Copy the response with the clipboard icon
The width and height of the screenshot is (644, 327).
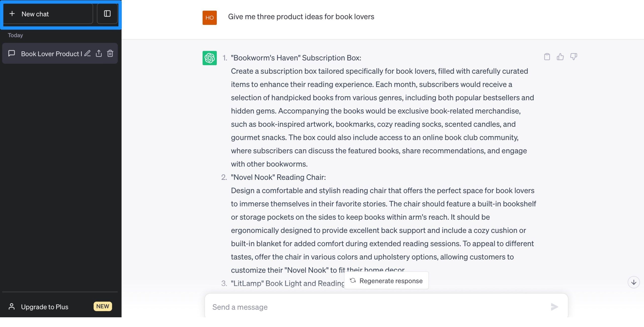[547, 57]
